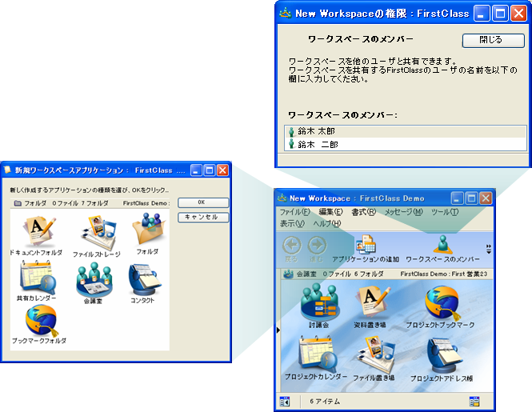Minimize the New Workspace : FirstClass Demo window
The height and width of the screenshot is (412, 532).
pos(457,198)
